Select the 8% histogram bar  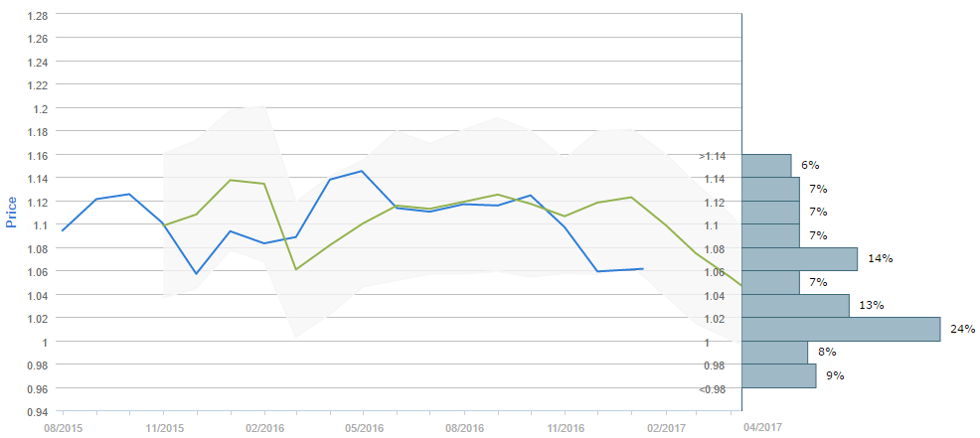pyautogui.click(x=775, y=352)
